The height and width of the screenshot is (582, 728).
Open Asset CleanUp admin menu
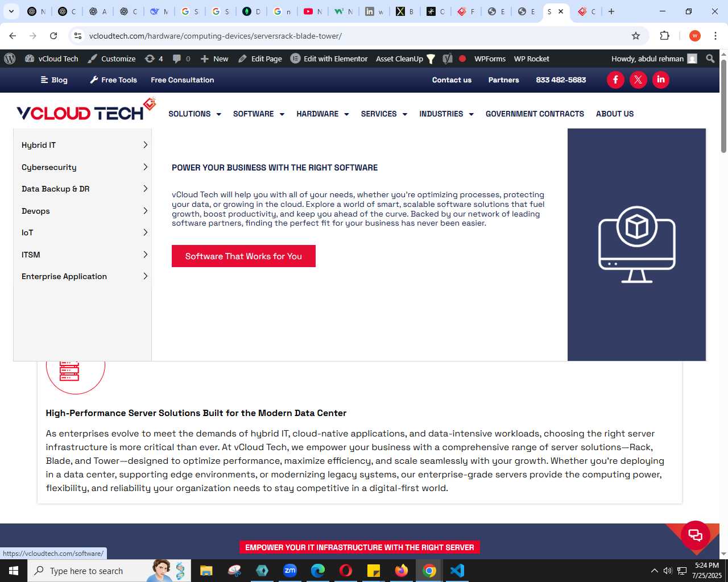click(x=406, y=59)
